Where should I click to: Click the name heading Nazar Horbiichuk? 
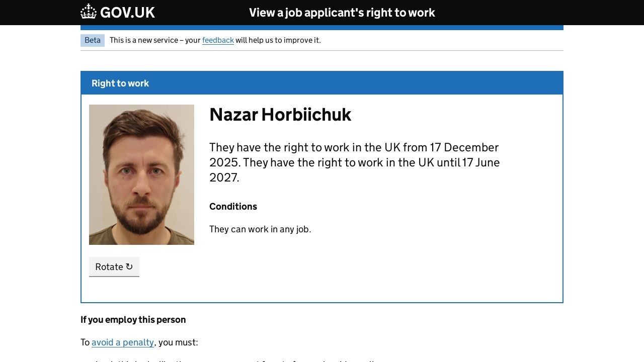coord(280,115)
